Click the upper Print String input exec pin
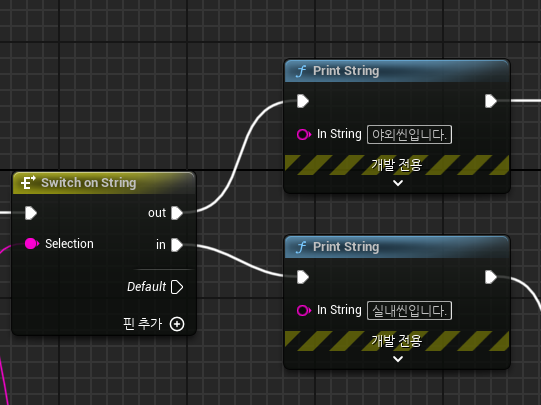The height and width of the screenshot is (405, 541). click(303, 101)
